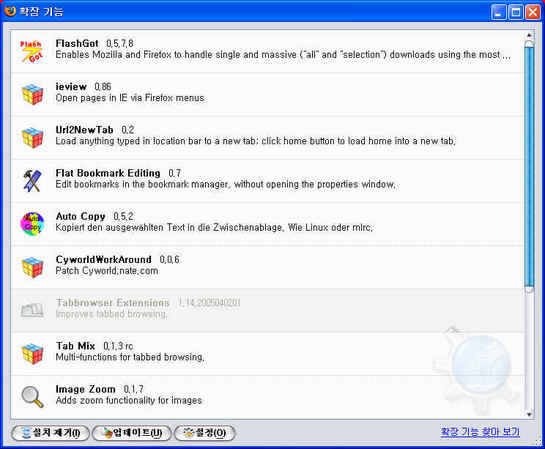545x449 pixels.
Task: Select CyworldWorkAround 0.0.6 title
Action: click(x=117, y=259)
